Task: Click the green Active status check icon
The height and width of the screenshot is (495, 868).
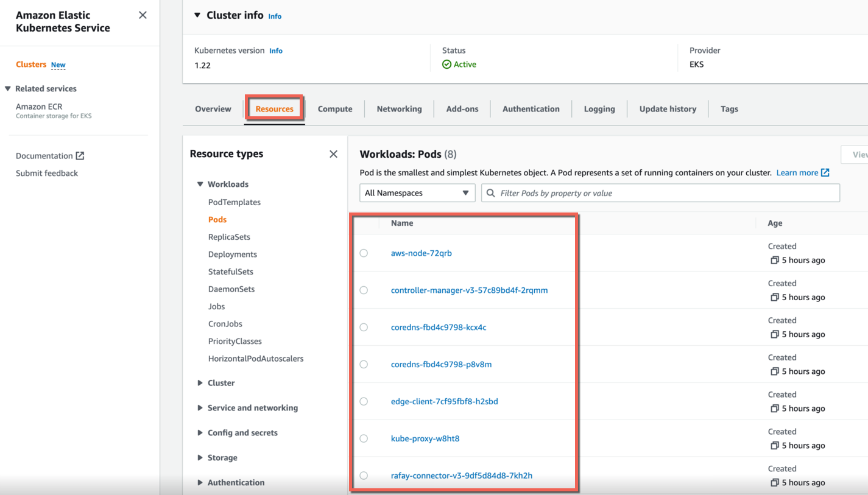Action: [x=446, y=65]
